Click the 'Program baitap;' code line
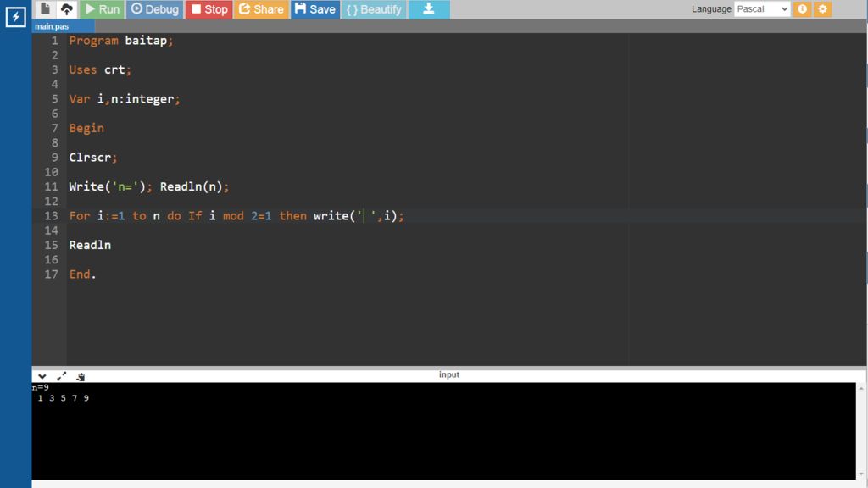The image size is (868, 488). [121, 41]
